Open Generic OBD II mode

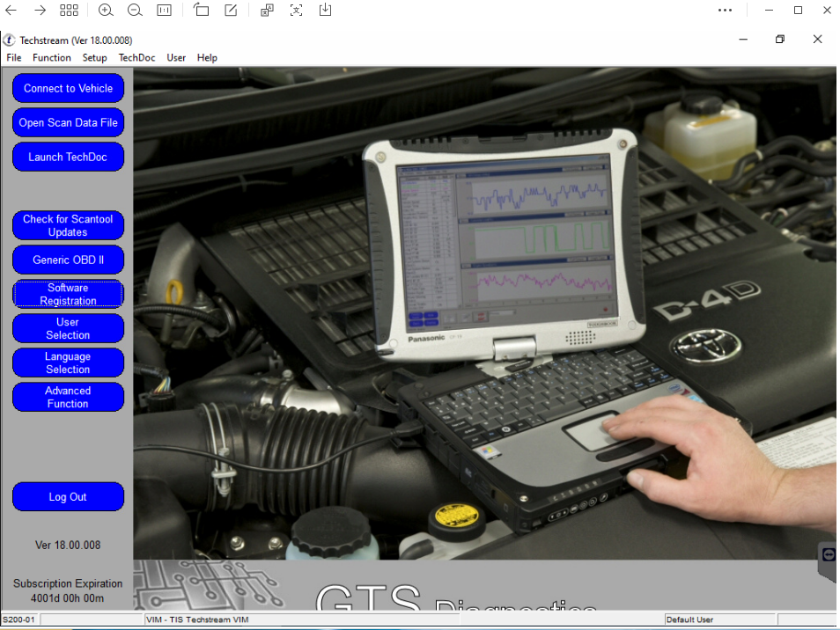[x=68, y=260]
